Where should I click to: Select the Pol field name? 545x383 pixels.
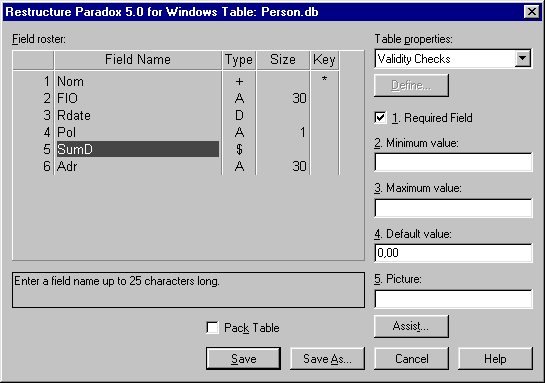[138, 132]
